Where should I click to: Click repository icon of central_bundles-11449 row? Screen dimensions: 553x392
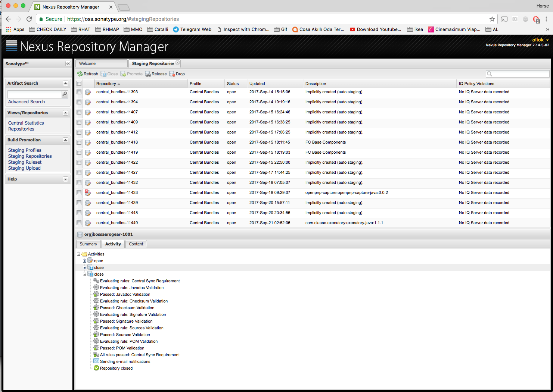(88, 223)
